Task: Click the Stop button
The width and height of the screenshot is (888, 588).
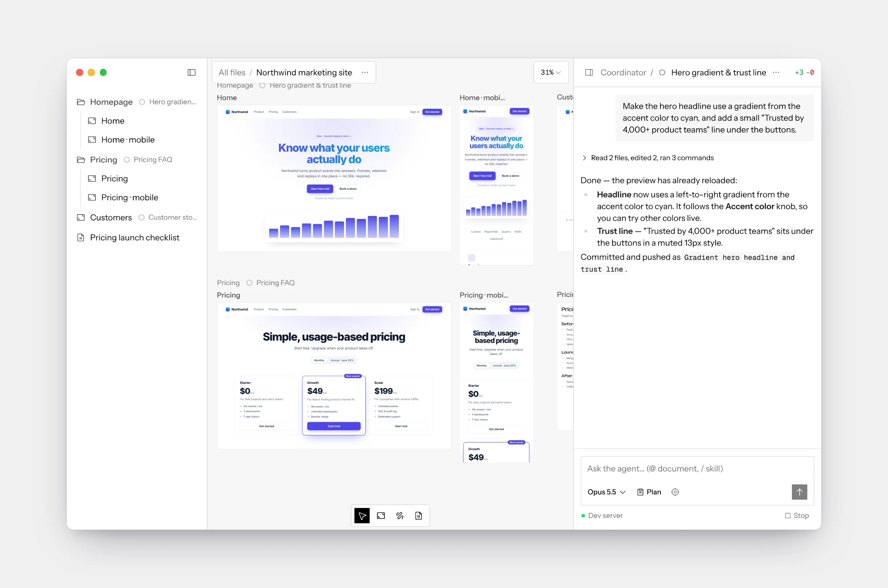Action: (x=797, y=516)
